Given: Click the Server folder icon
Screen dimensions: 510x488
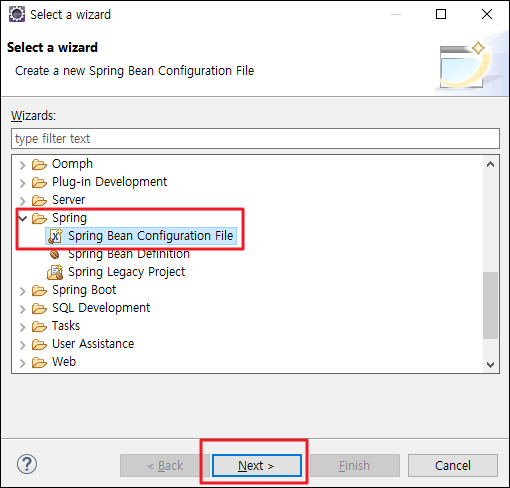Looking at the screenshot, I should coord(39,200).
